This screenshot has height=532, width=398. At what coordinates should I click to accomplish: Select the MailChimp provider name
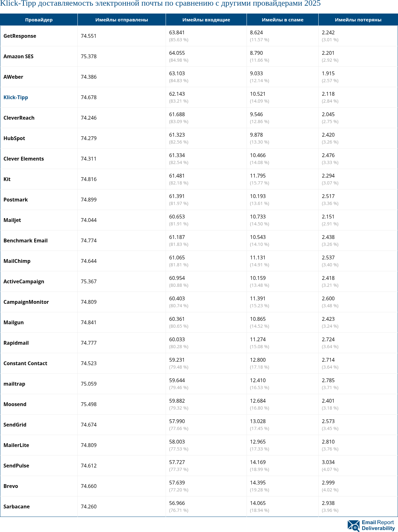[x=17, y=261]
